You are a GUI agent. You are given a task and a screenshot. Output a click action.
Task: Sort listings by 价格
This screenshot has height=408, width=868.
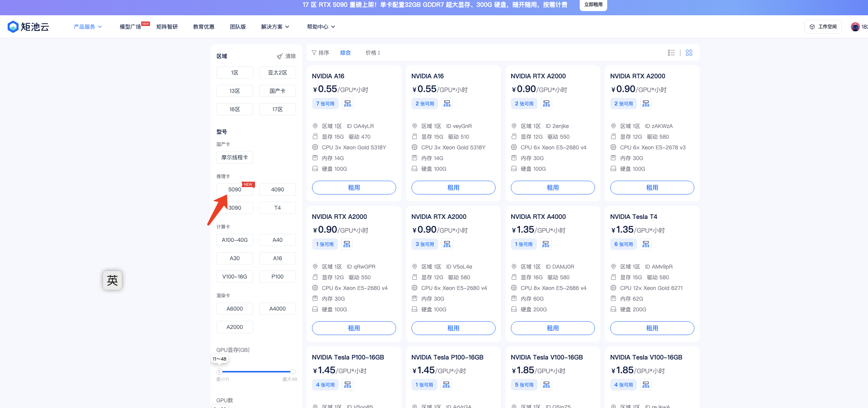pos(373,53)
